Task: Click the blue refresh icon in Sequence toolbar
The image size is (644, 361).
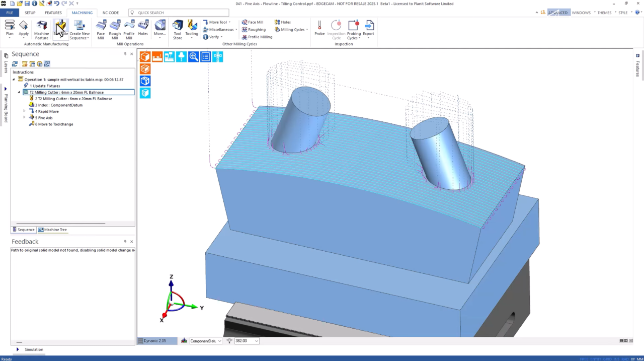Action: point(15,64)
